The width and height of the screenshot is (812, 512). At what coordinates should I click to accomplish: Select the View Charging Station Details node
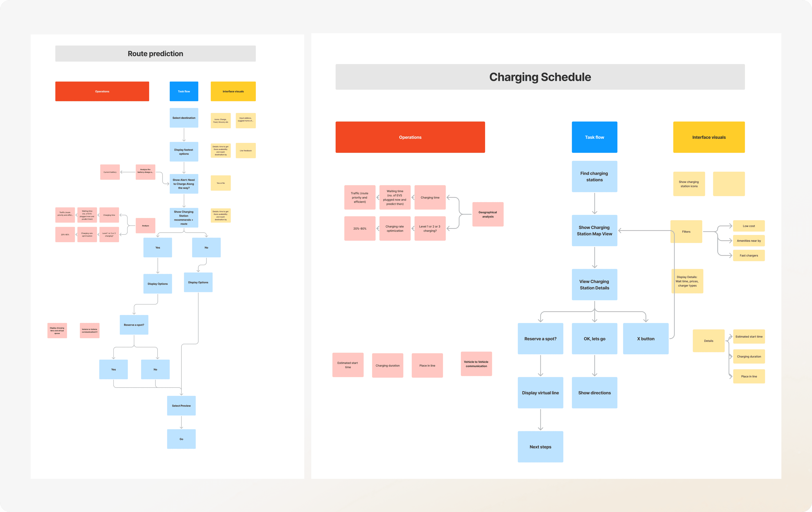(594, 285)
